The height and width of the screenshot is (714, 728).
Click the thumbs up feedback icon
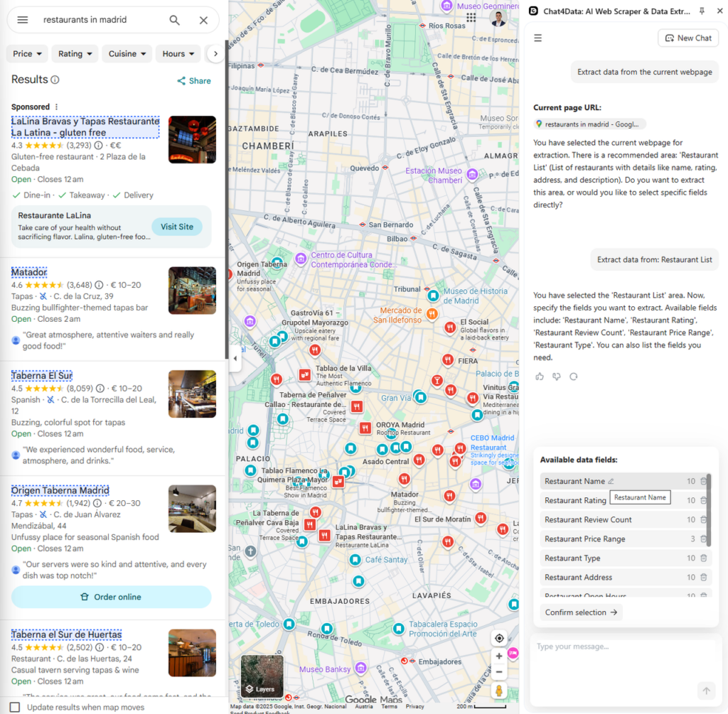(540, 377)
